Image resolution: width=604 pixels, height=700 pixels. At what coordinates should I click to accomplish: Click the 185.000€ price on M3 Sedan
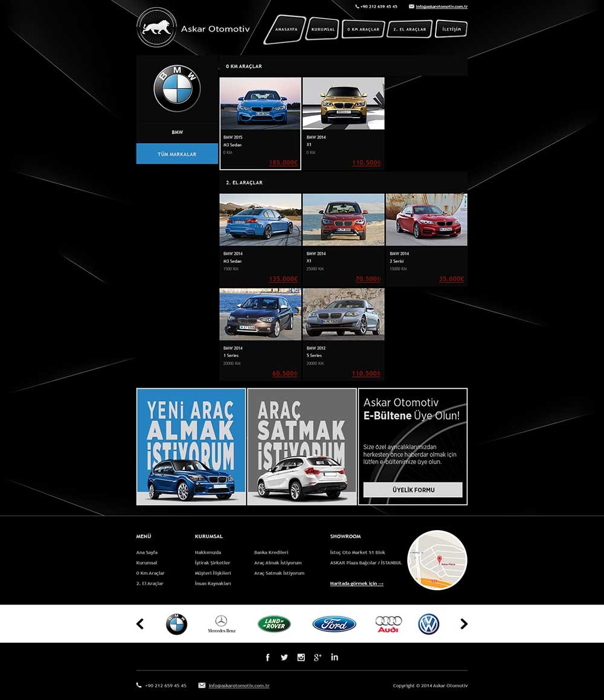(283, 162)
